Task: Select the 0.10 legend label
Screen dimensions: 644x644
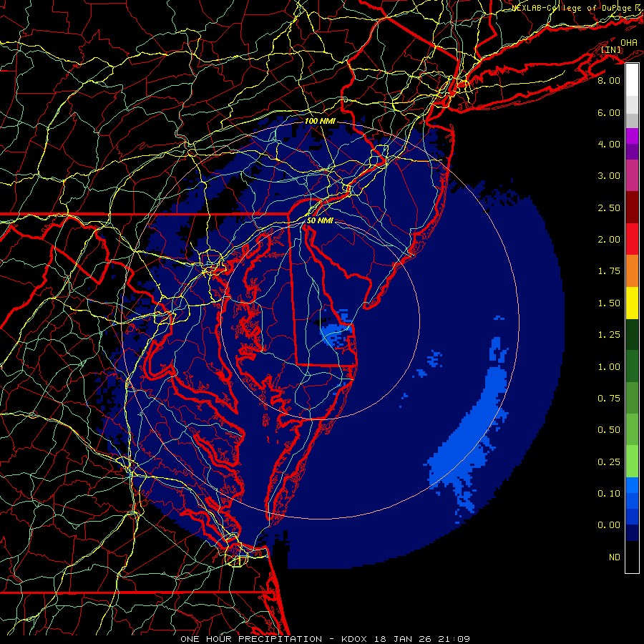Action: click(x=609, y=494)
